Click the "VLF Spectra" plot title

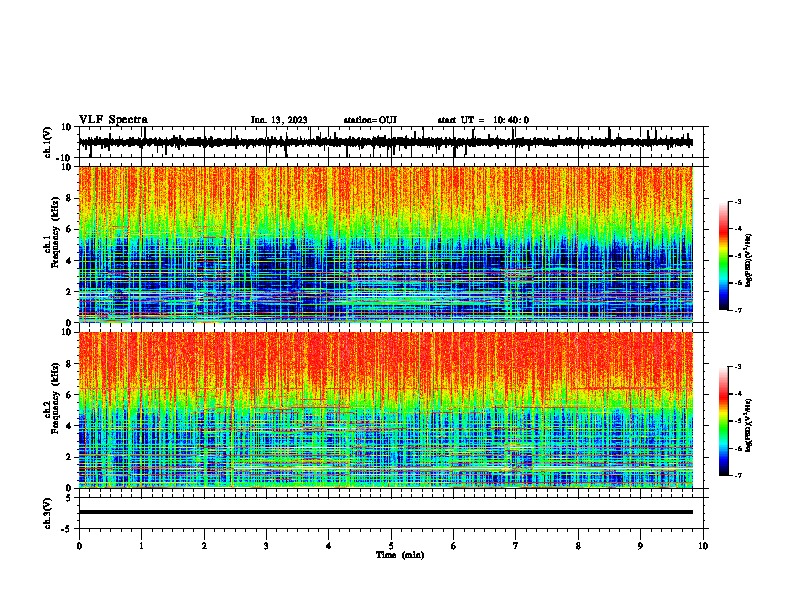(x=113, y=120)
